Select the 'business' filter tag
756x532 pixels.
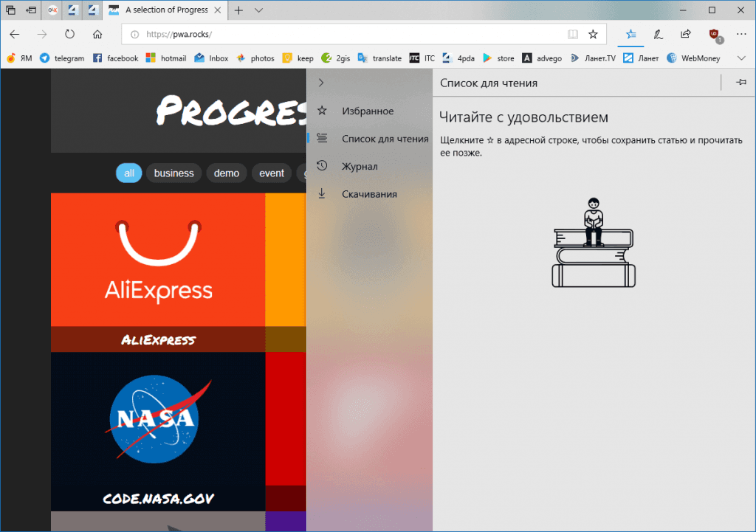[173, 173]
